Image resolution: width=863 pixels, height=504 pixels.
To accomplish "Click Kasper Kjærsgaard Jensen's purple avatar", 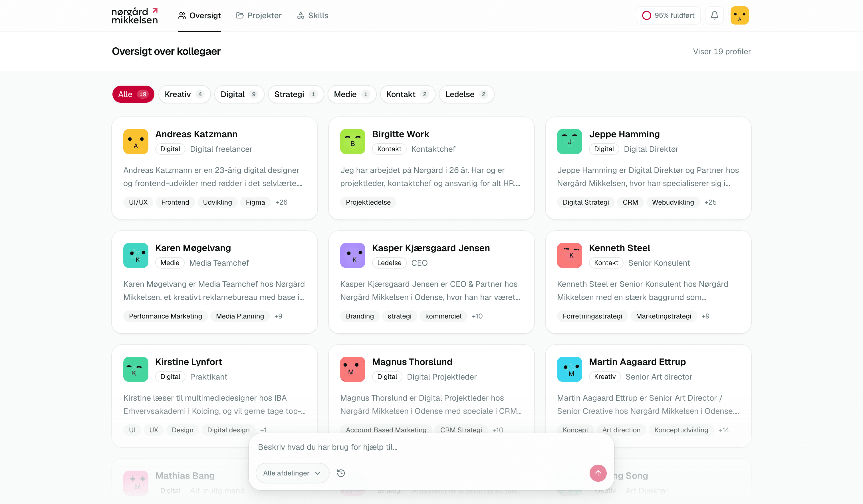I will [352, 255].
